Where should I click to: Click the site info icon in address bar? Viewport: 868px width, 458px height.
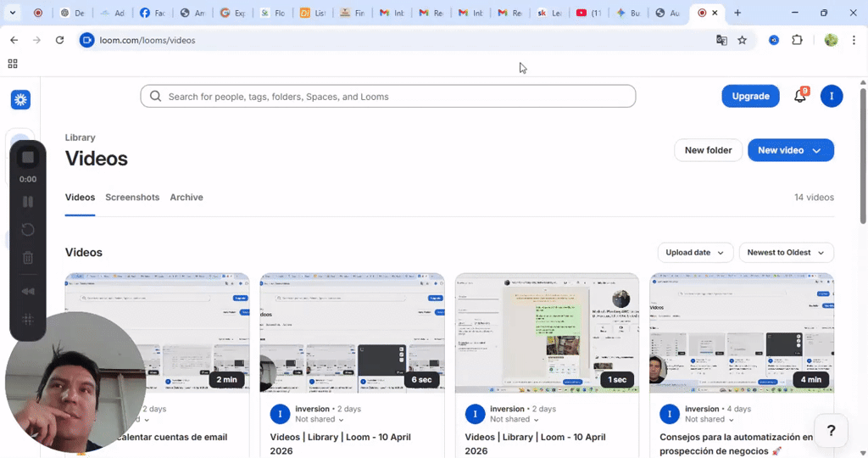87,40
